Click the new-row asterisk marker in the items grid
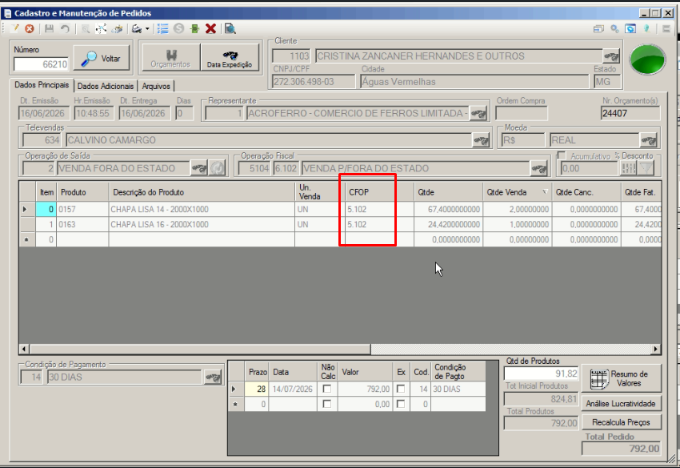Image resolution: width=680 pixels, height=468 pixels. tap(27, 239)
